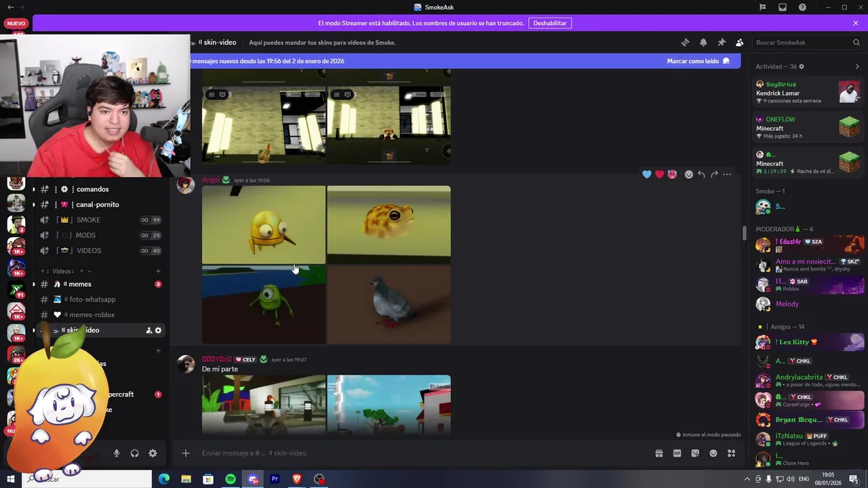Click the search magnifier in Buscar SmokeAsk

[856, 42]
